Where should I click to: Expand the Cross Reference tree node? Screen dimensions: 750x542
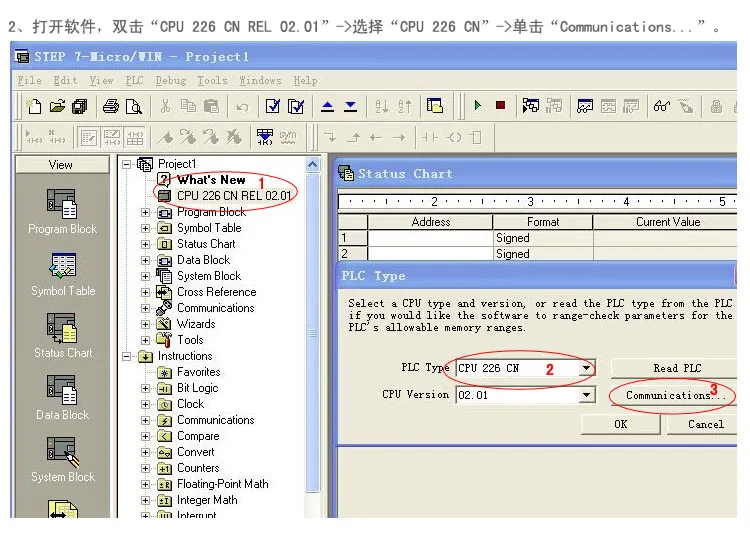click(x=145, y=292)
